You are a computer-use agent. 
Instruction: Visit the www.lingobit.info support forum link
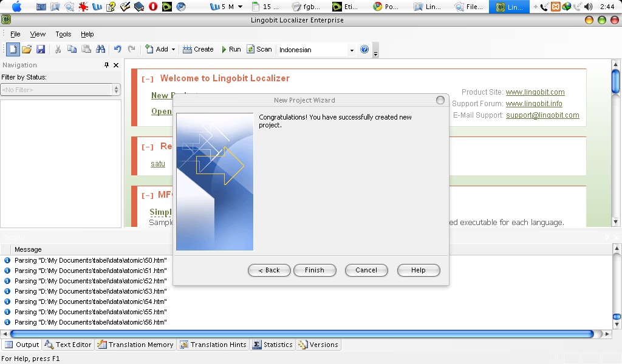tap(534, 104)
